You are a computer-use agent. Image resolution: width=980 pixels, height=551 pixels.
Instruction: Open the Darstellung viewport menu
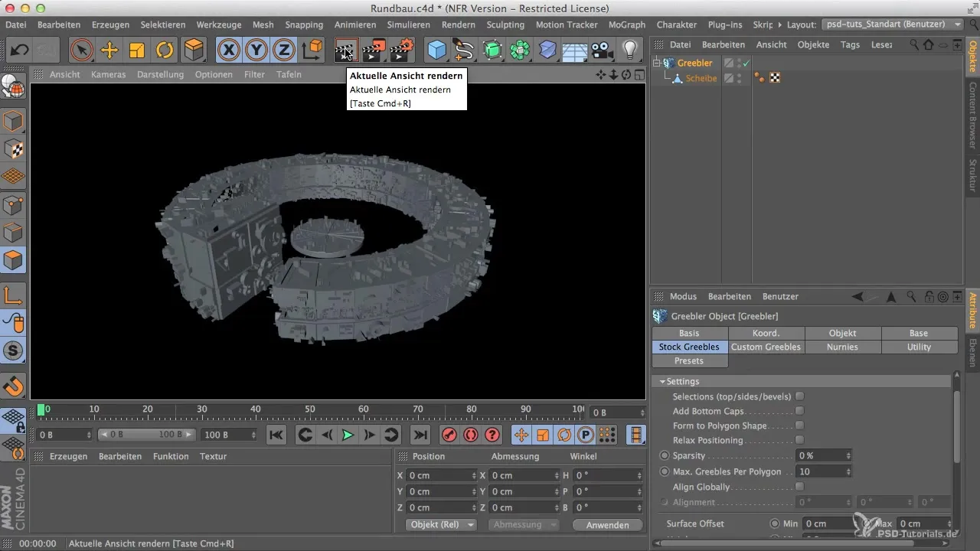tap(160, 74)
